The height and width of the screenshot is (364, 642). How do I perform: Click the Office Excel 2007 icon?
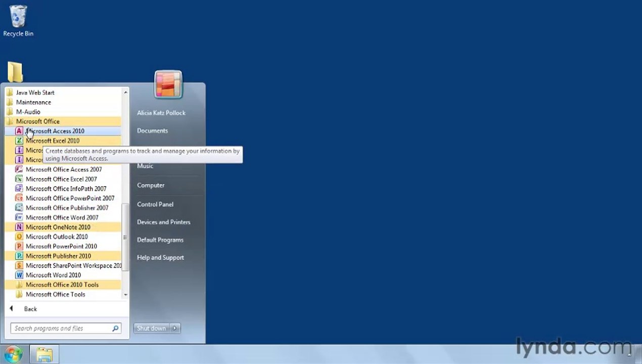click(x=19, y=179)
